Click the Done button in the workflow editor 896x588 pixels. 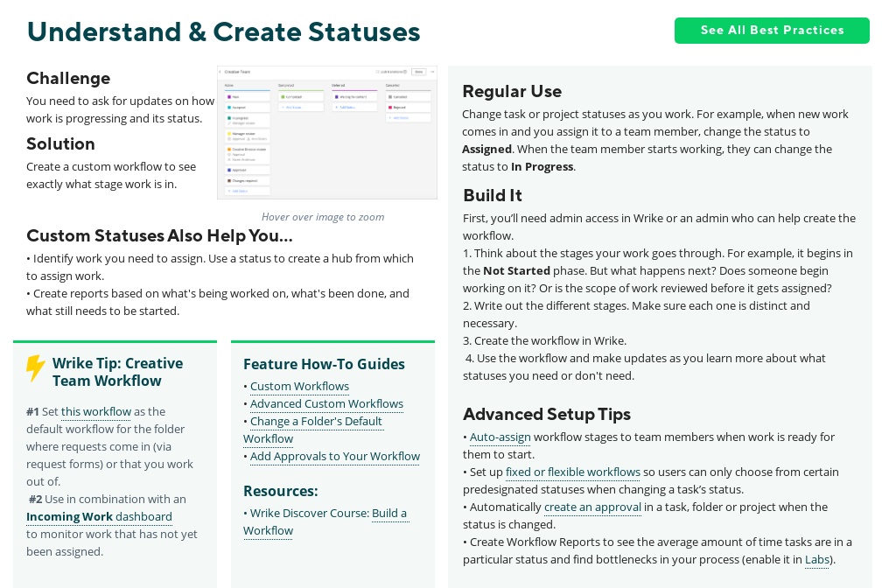click(419, 72)
